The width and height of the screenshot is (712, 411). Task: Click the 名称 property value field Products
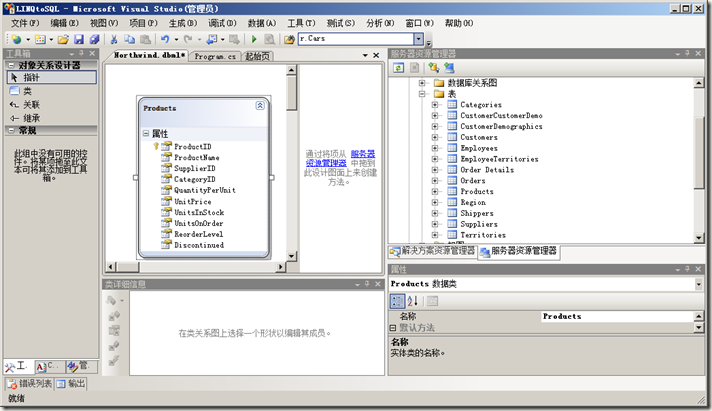pos(617,317)
